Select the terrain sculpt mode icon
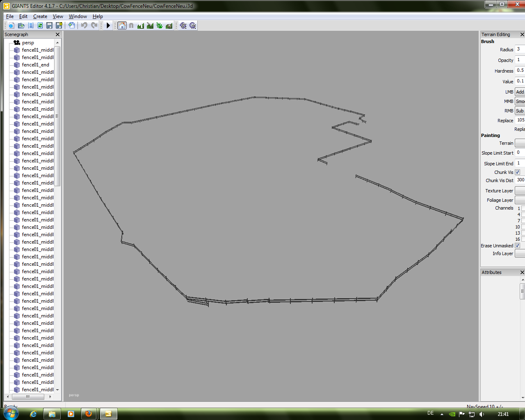This screenshot has height=420, width=525. point(141,25)
